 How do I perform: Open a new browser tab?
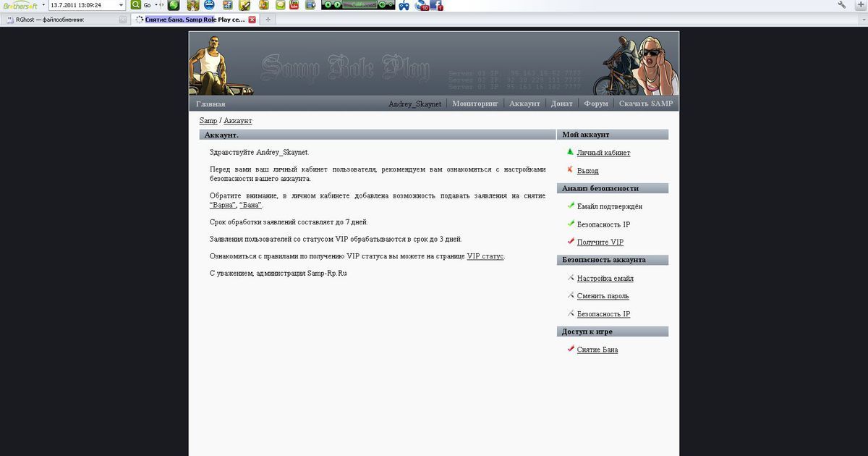pyautogui.click(x=268, y=20)
